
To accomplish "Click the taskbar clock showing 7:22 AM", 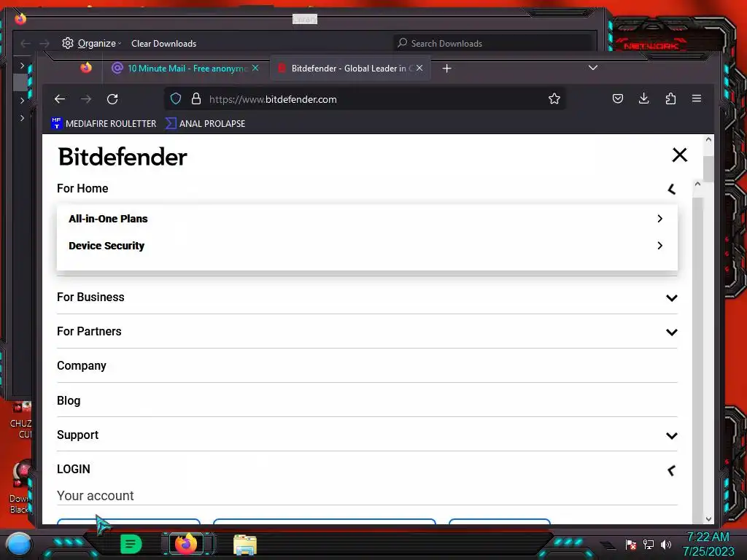I will 708,544.
